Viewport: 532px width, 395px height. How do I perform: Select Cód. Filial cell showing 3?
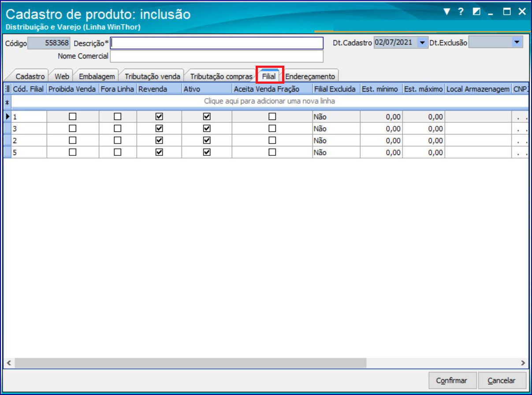(x=29, y=129)
